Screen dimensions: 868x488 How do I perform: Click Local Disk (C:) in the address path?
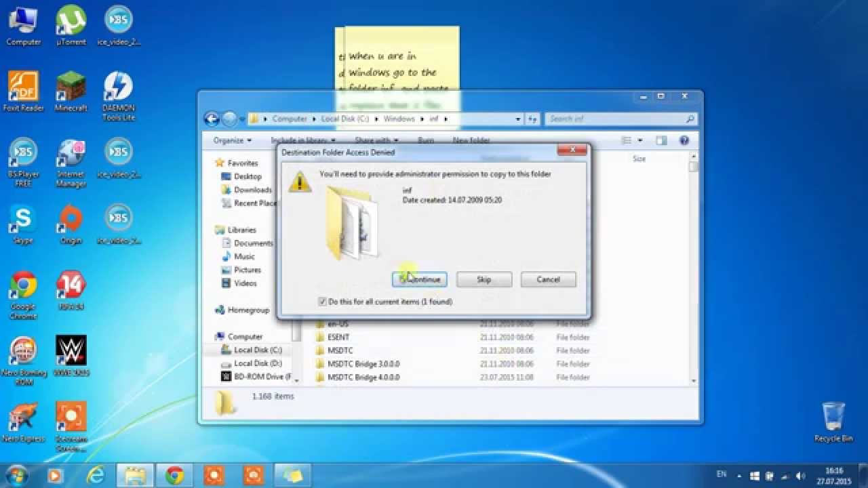click(x=344, y=119)
